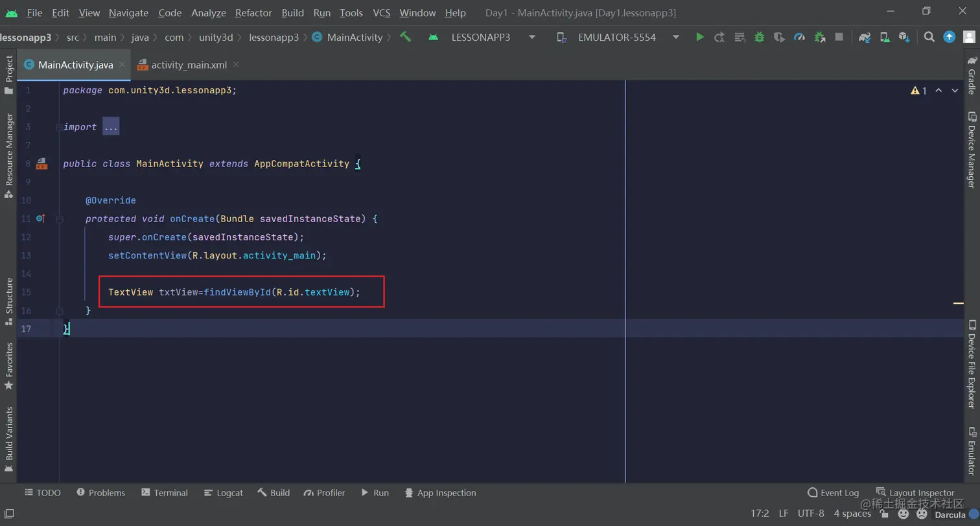
Task: Open the AVD device manager toolbar icon
Action: pos(884,37)
